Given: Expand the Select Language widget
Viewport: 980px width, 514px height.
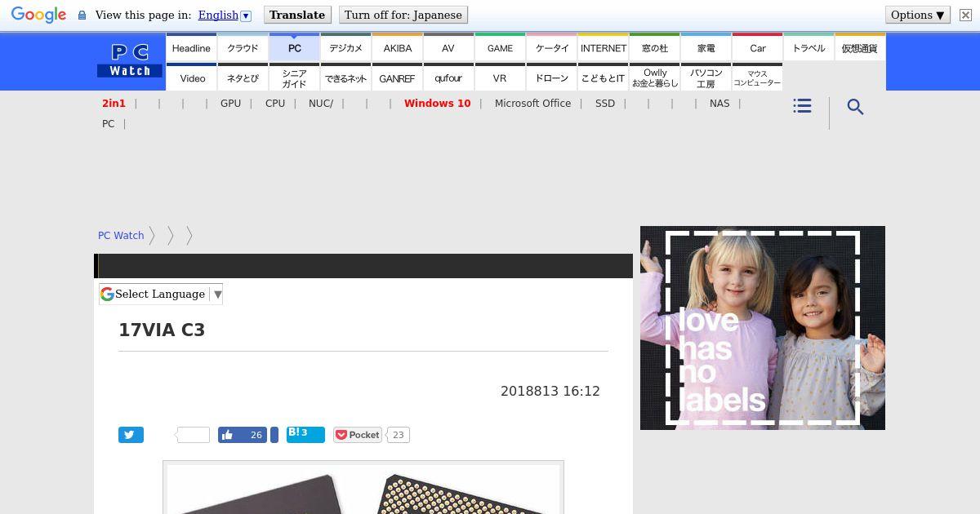Looking at the screenshot, I should [x=161, y=295].
